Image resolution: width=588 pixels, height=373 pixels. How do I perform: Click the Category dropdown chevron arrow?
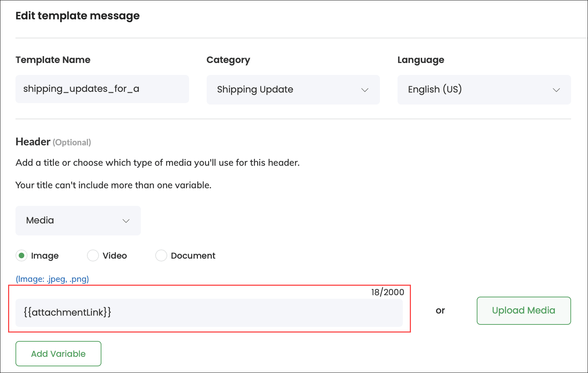pos(365,90)
